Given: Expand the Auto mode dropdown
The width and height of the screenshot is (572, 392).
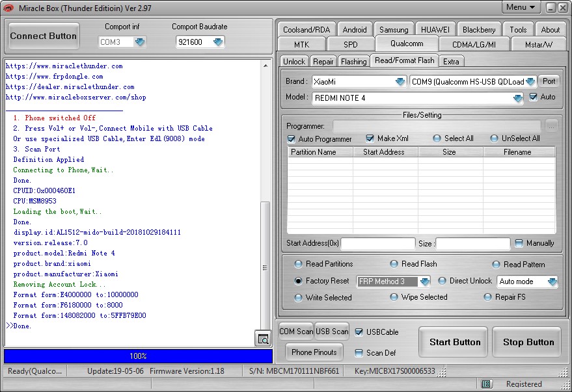Looking at the screenshot, I should coord(552,281).
